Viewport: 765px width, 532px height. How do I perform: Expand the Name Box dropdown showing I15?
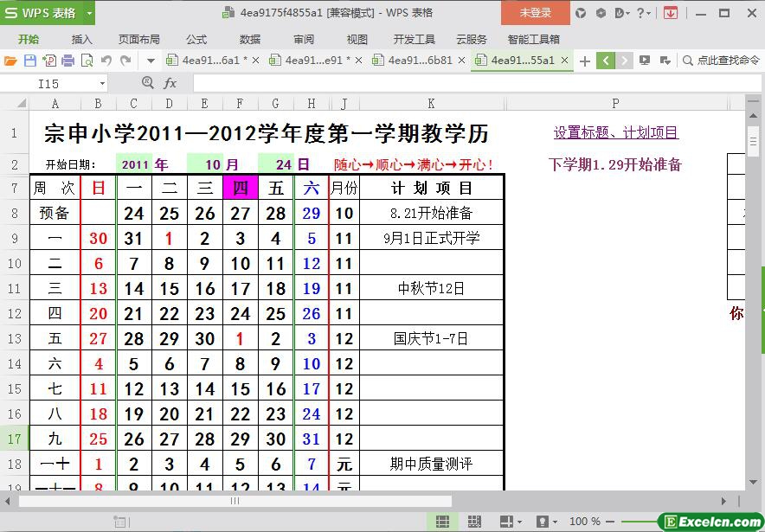coord(102,83)
